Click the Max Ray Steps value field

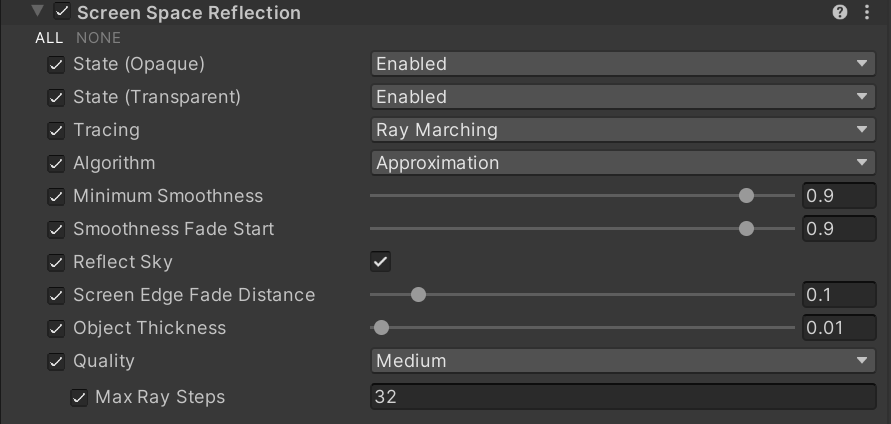pyautogui.click(x=622, y=397)
